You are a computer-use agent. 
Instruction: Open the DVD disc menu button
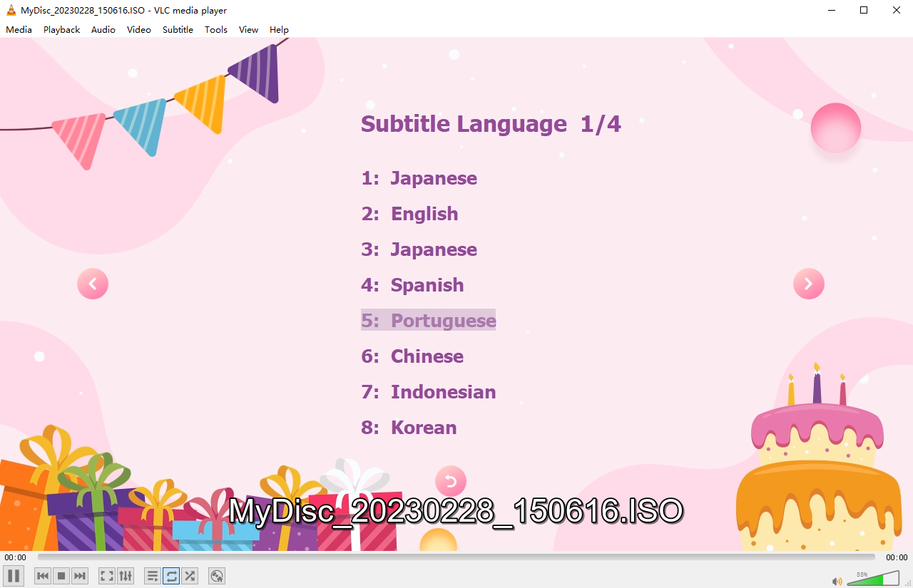coord(217,576)
